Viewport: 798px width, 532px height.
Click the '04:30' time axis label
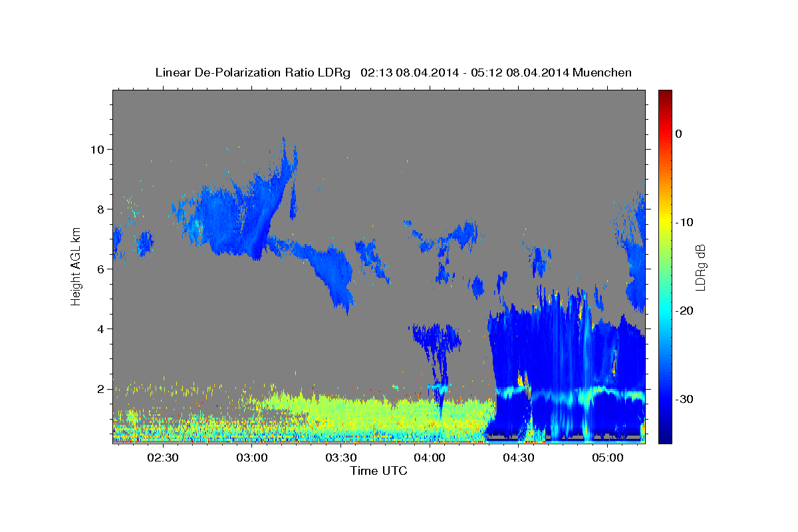click(x=518, y=458)
